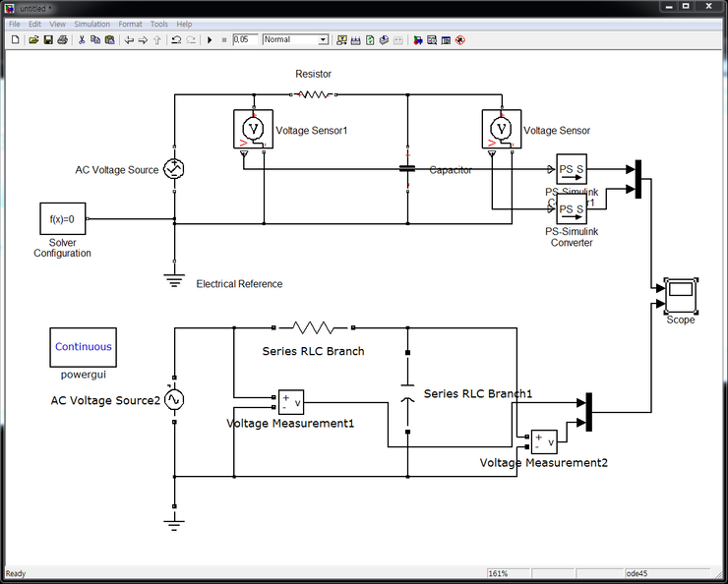The image size is (728, 584).
Task: Open the Format menu
Action: pos(130,25)
